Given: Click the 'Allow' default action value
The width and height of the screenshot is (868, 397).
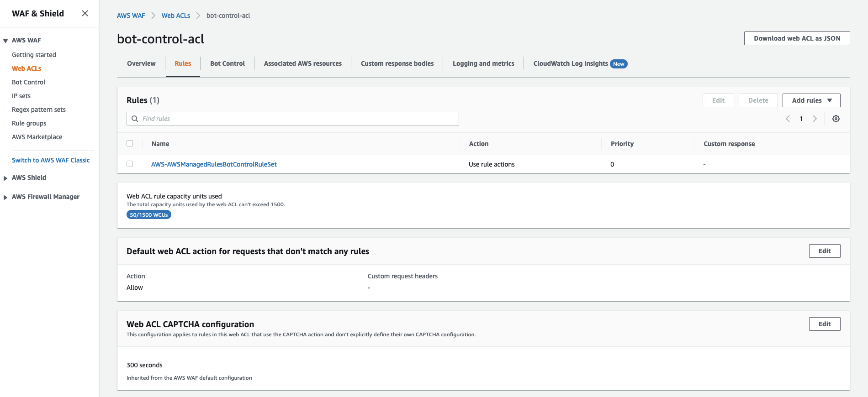Looking at the screenshot, I should pyautogui.click(x=135, y=287).
